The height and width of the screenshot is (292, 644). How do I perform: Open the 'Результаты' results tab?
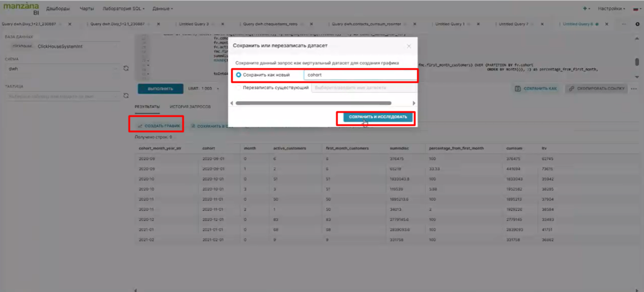tap(147, 106)
